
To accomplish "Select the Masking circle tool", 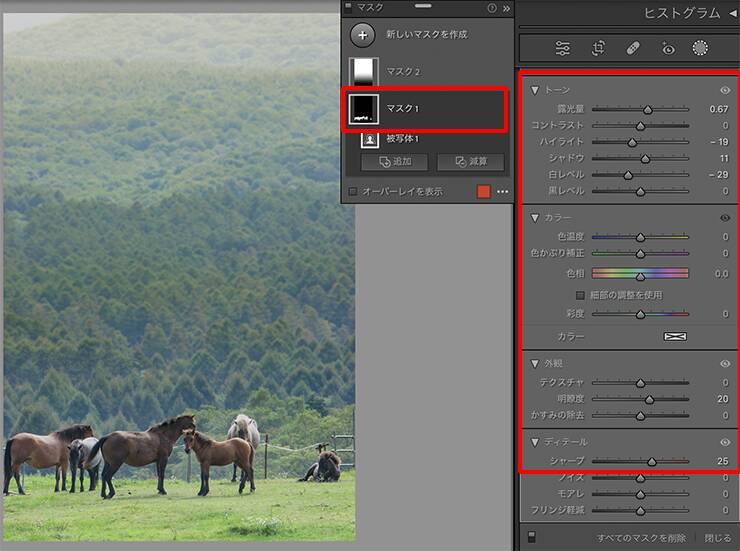I will 701,48.
